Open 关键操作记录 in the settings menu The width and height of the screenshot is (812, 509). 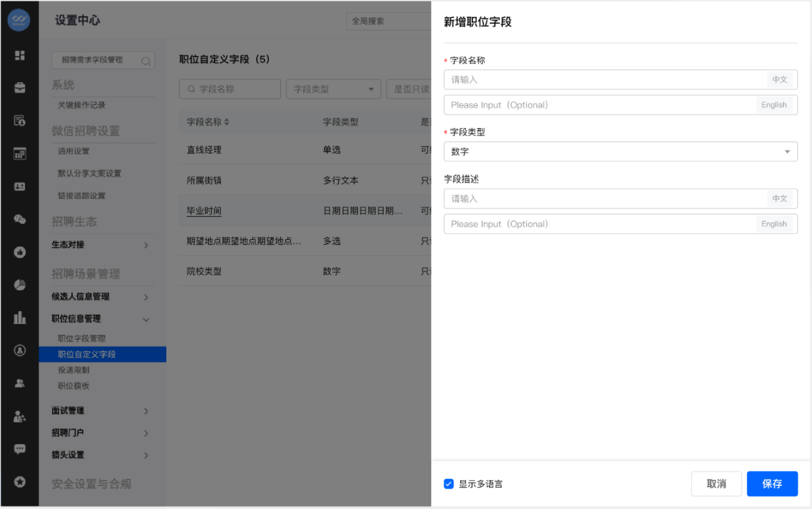[x=82, y=105]
